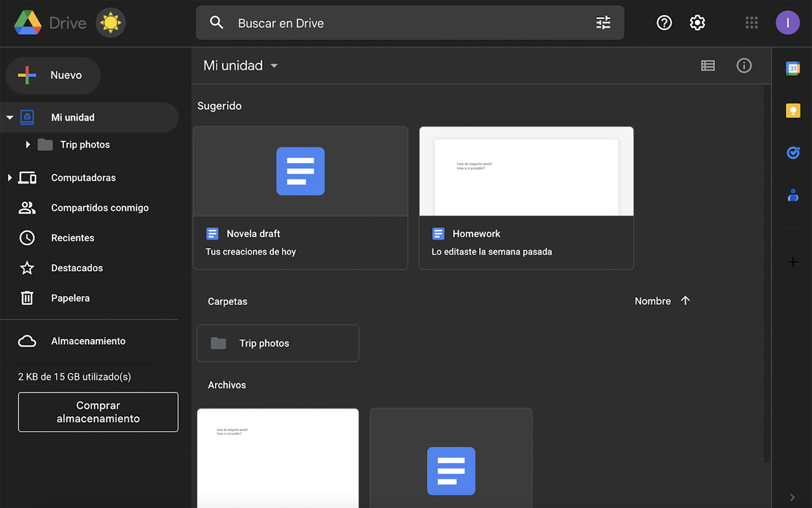Screen dimensions: 812x508
Task: Switch to list view layout
Action: [x=708, y=65]
